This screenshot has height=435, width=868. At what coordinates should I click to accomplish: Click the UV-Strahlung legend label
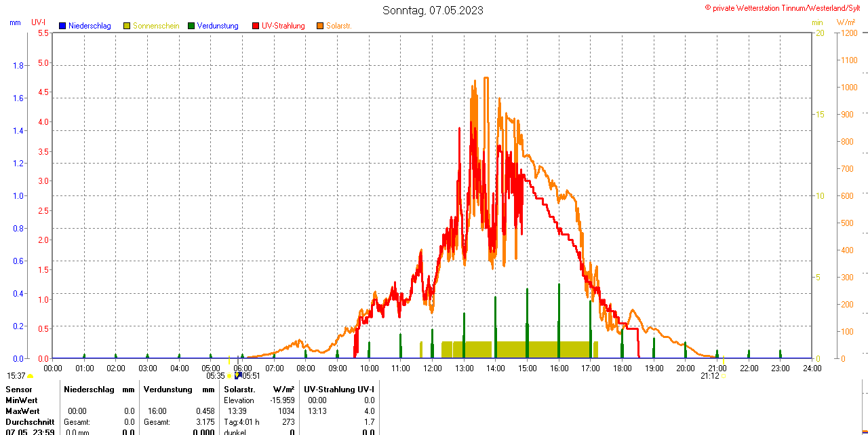click(x=283, y=26)
